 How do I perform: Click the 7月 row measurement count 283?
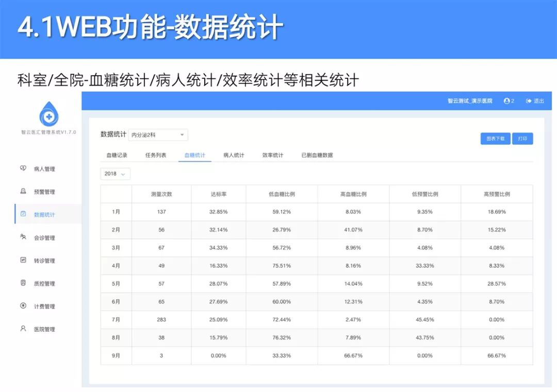pos(161,320)
